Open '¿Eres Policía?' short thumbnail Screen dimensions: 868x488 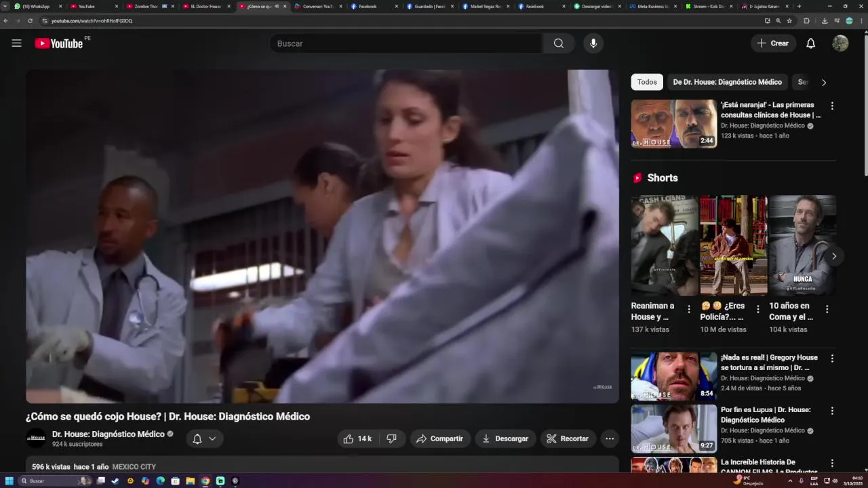[734, 245]
